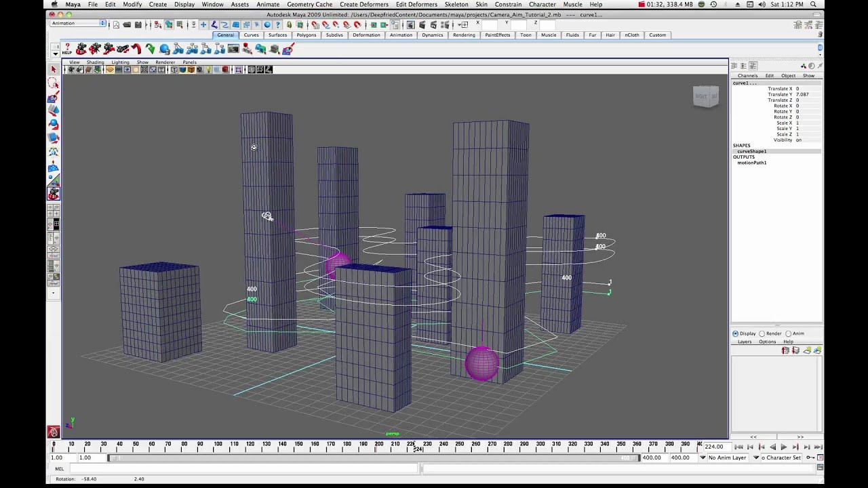Open the Animation menu set dropdown

(79, 23)
